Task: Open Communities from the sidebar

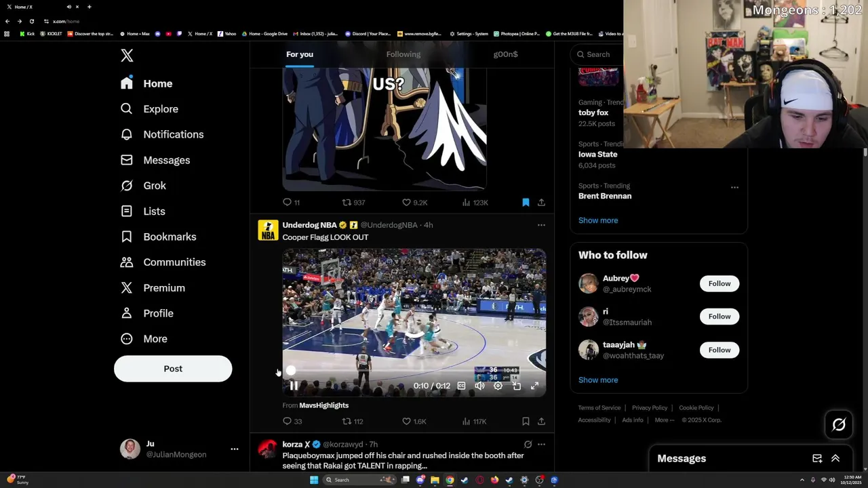Action: point(163,262)
